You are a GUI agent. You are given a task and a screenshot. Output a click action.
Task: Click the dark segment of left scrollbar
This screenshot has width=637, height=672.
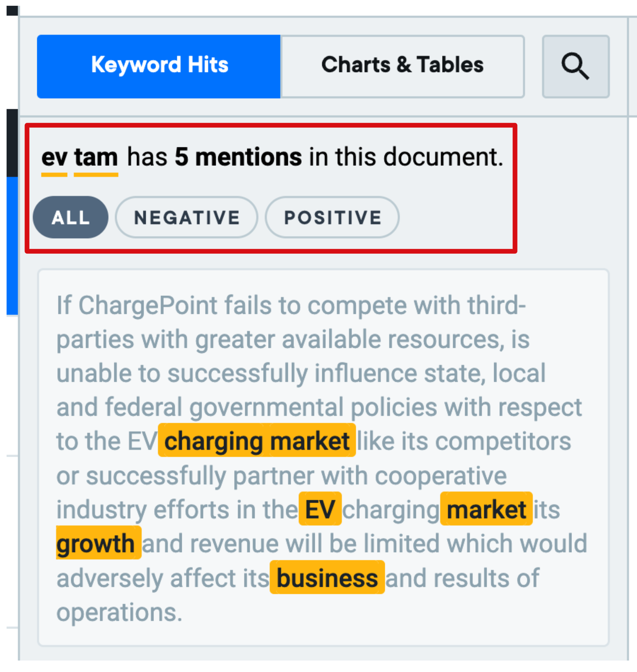coord(12,143)
